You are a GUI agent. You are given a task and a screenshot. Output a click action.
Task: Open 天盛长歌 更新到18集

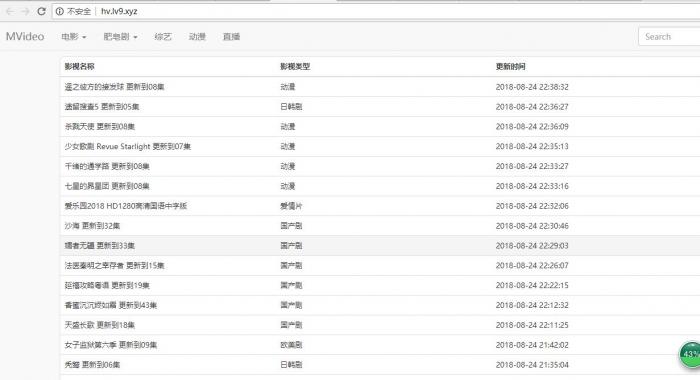[x=100, y=325]
